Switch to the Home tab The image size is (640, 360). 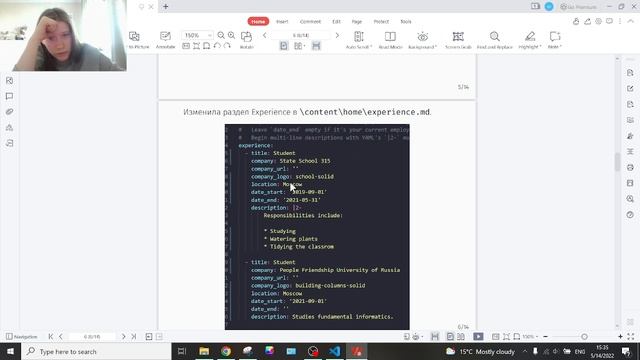point(258,21)
